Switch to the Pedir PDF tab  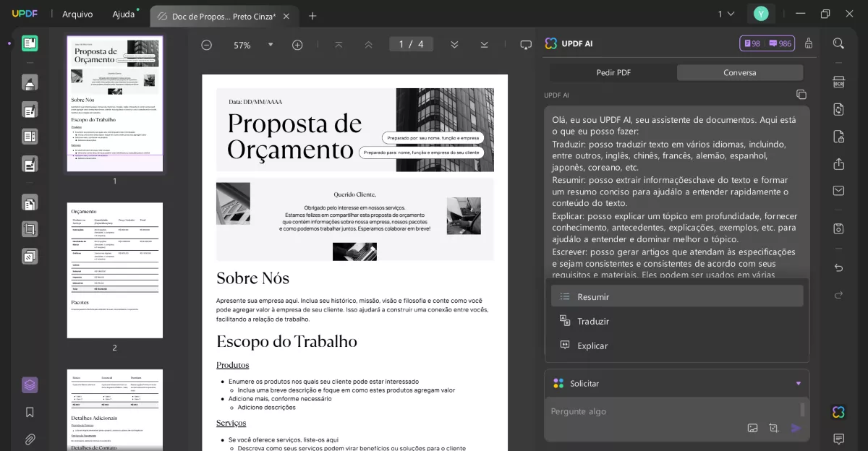(612, 72)
